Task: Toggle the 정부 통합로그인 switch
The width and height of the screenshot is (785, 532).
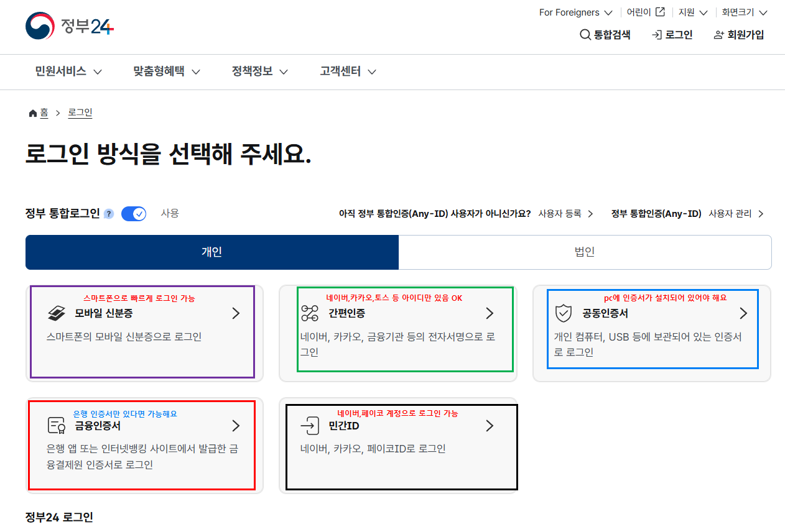Action: (x=134, y=214)
